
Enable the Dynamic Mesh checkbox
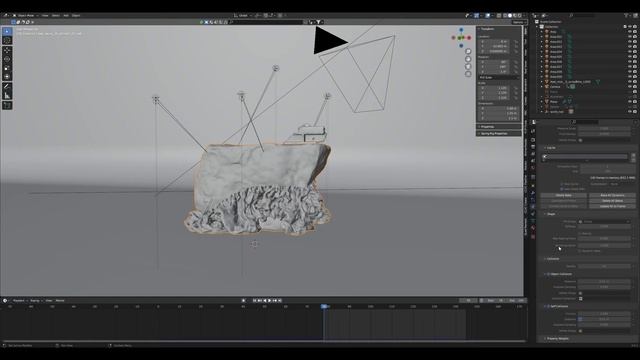[x=580, y=251]
